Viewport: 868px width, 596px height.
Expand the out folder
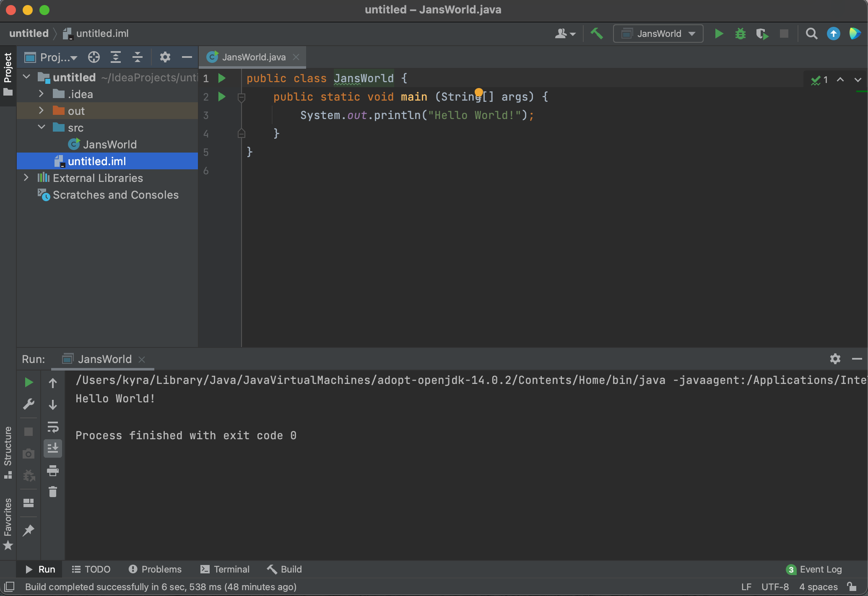point(41,111)
